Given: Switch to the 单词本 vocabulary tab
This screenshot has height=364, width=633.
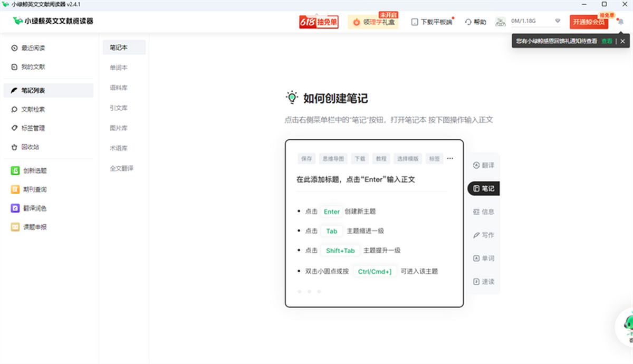Looking at the screenshot, I should pyautogui.click(x=119, y=68).
